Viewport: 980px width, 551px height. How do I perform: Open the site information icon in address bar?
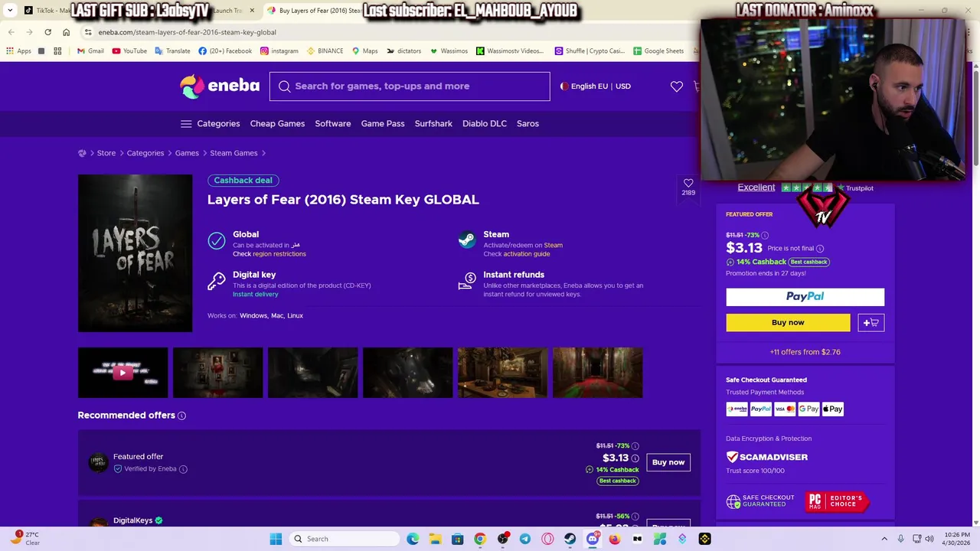click(x=88, y=32)
